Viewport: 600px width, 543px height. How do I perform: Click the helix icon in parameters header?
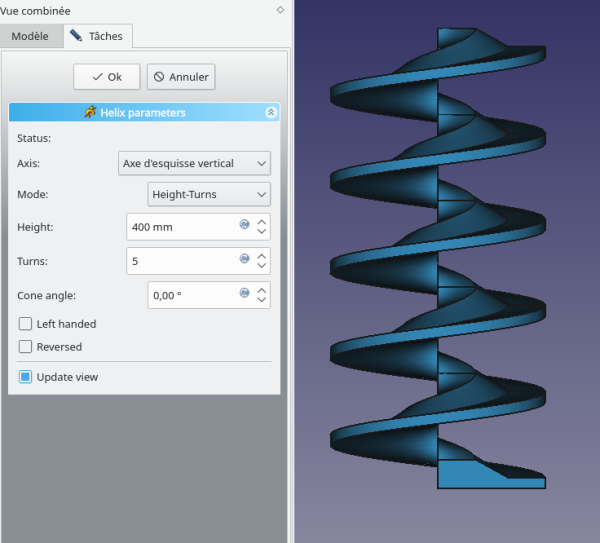(91, 112)
